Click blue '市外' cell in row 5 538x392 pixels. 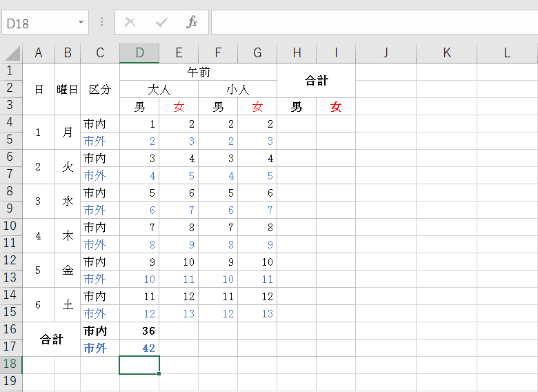[100, 141]
